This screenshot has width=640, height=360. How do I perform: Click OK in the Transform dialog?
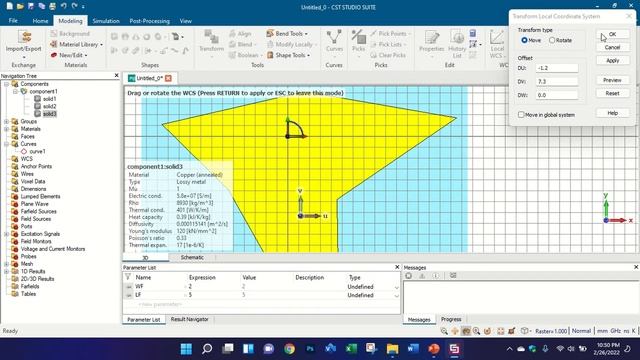612,35
